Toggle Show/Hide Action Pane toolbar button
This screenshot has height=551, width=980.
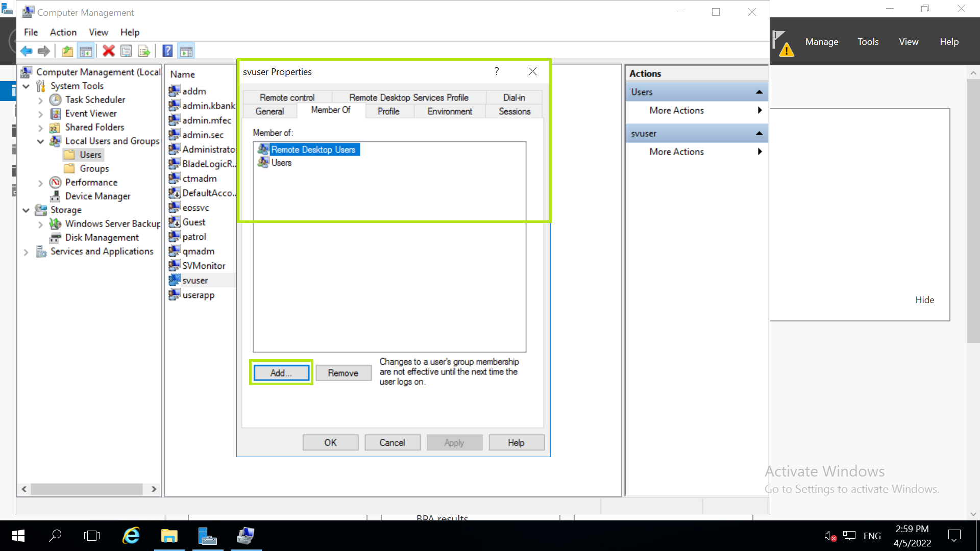[x=186, y=51]
